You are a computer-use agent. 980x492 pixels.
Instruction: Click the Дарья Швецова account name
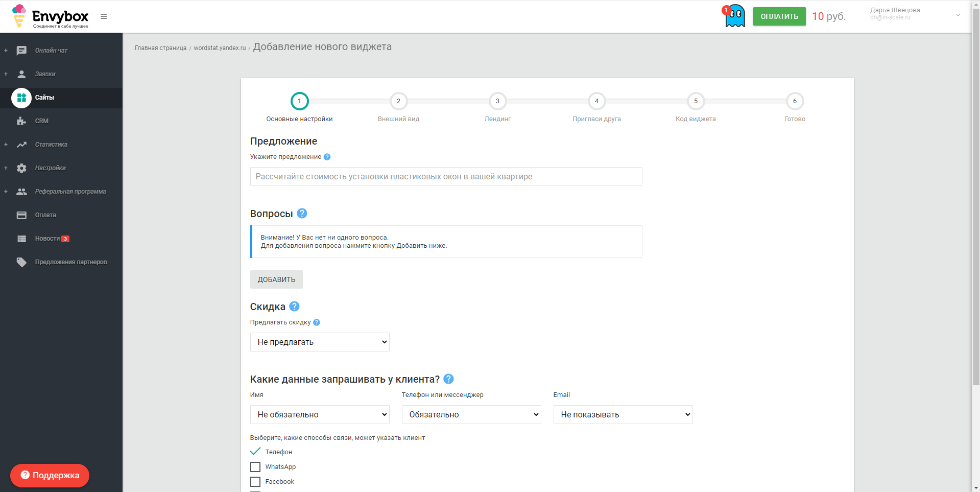[895, 10]
